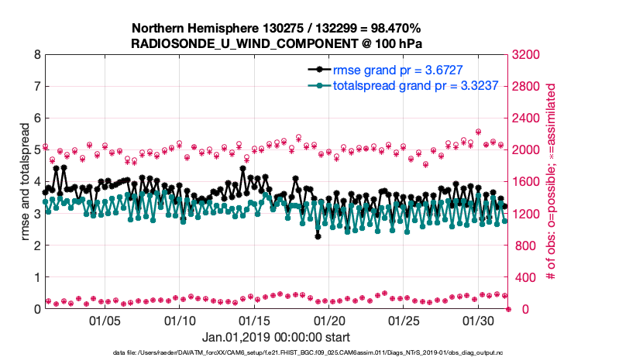Viewport: 643px width, 364px height.
Task: Click the 01/30 date tick label
Action: [479, 321]
